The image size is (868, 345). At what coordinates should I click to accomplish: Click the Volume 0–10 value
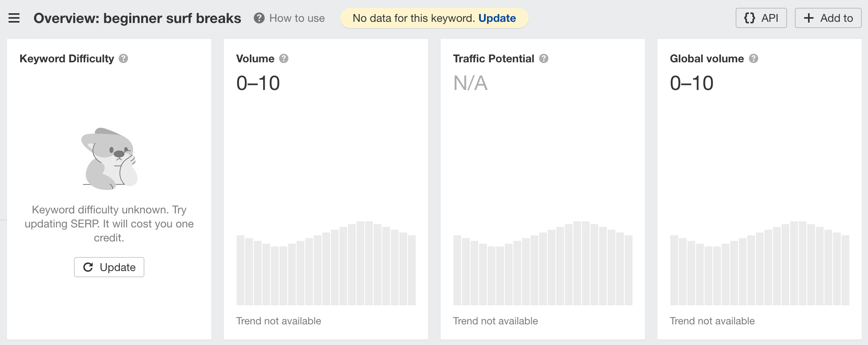[258, 83]
